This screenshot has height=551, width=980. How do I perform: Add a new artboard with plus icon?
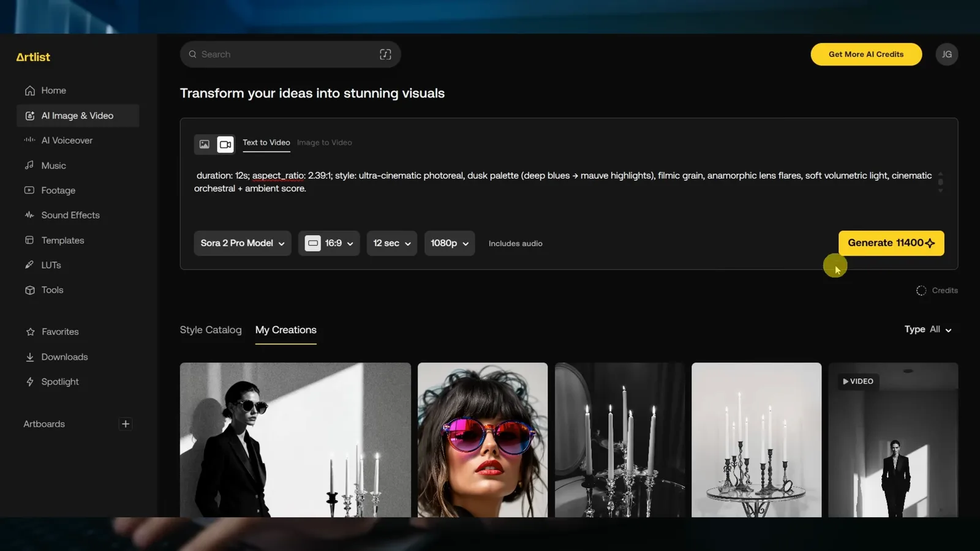[x=126, y=424]
